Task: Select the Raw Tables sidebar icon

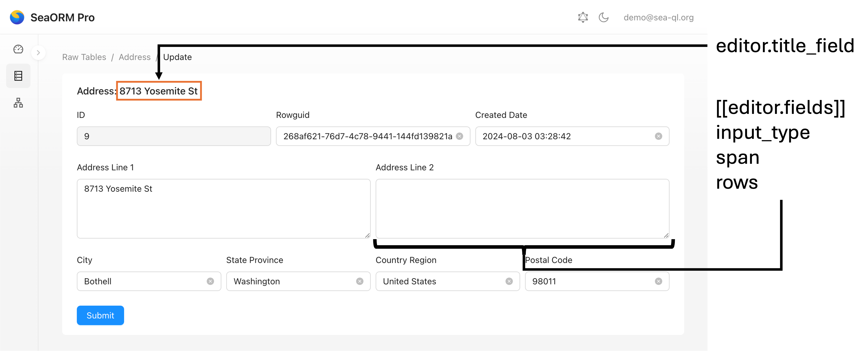Action: pos(18,76)
